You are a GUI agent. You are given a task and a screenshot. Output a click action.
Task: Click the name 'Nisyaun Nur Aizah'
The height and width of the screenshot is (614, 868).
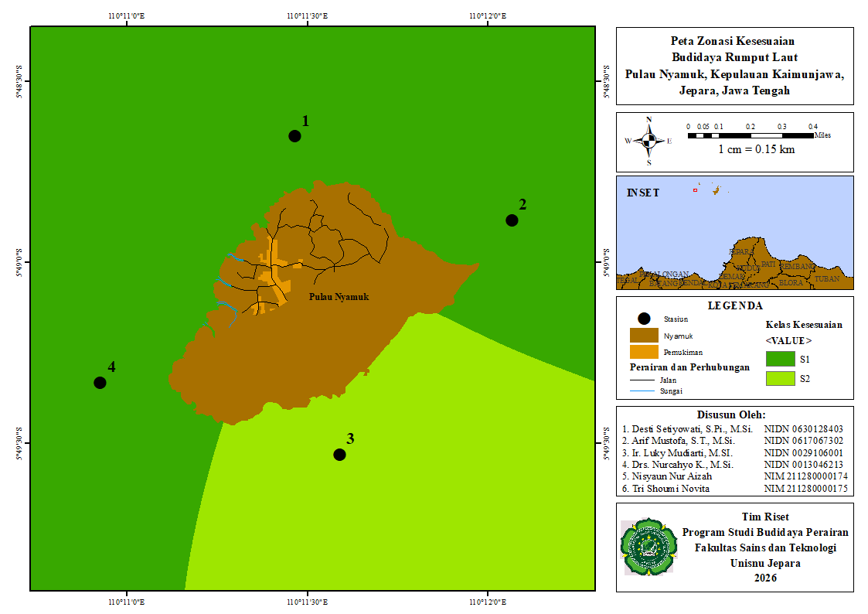(672, 476)
